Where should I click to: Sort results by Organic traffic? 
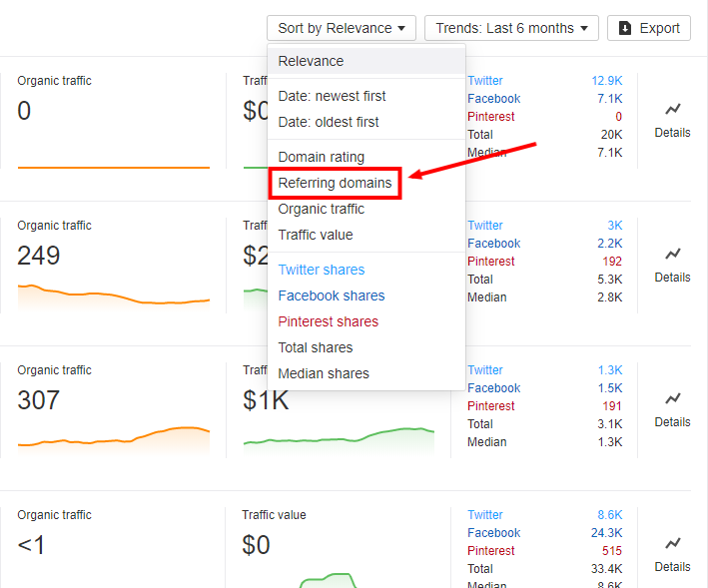pyautogui.click(x=321, y=209)
